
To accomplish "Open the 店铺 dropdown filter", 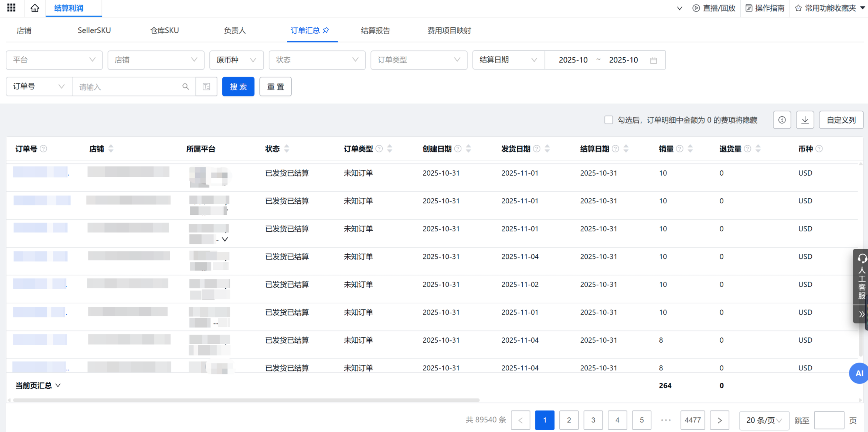I will pos(156,60).
